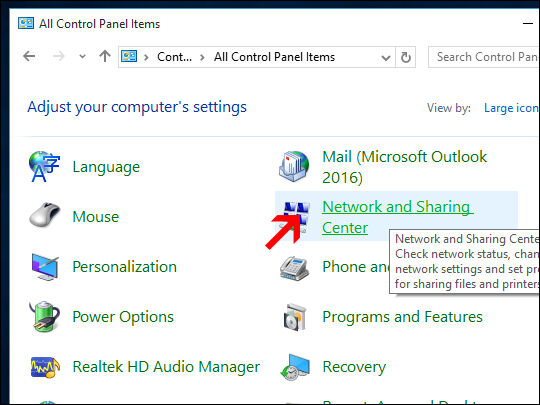Select the Cont... breadcrumb in address bar
The image size is (540, 405).
click(174, 57)
